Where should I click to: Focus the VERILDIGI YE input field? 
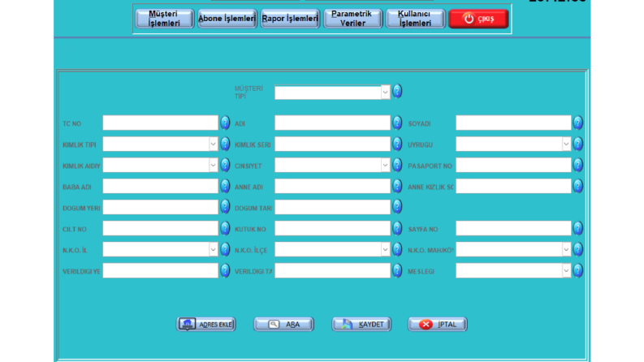tap(160, 271)
